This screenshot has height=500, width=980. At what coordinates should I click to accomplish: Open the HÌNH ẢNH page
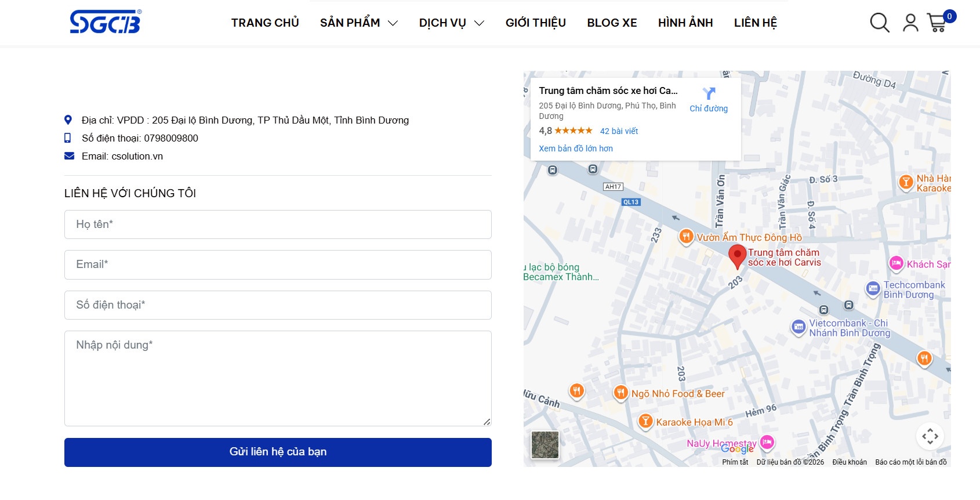tap(685, 23)
